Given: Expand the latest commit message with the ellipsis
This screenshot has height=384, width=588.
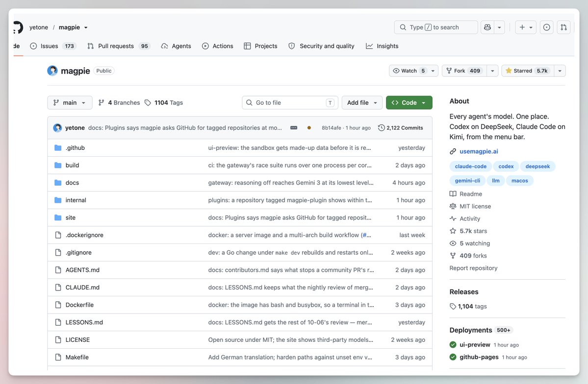Looking at the screenshot, I should 294,128.
